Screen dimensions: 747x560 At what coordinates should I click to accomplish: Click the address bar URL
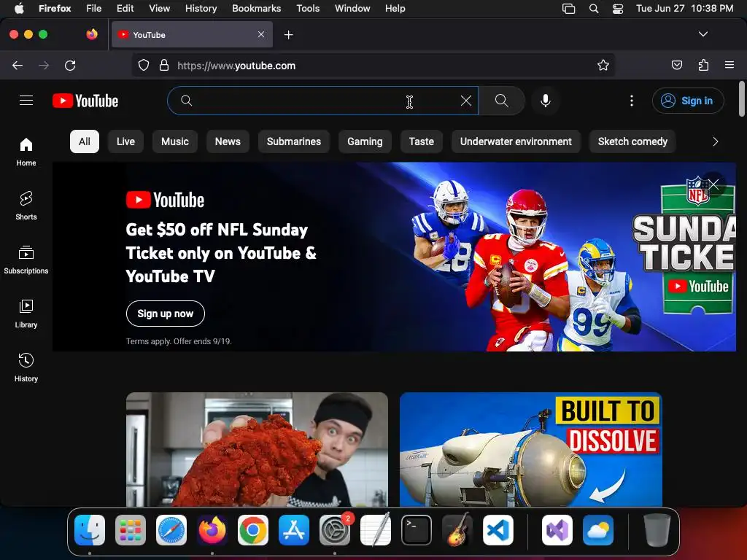(x=236, y=66)
